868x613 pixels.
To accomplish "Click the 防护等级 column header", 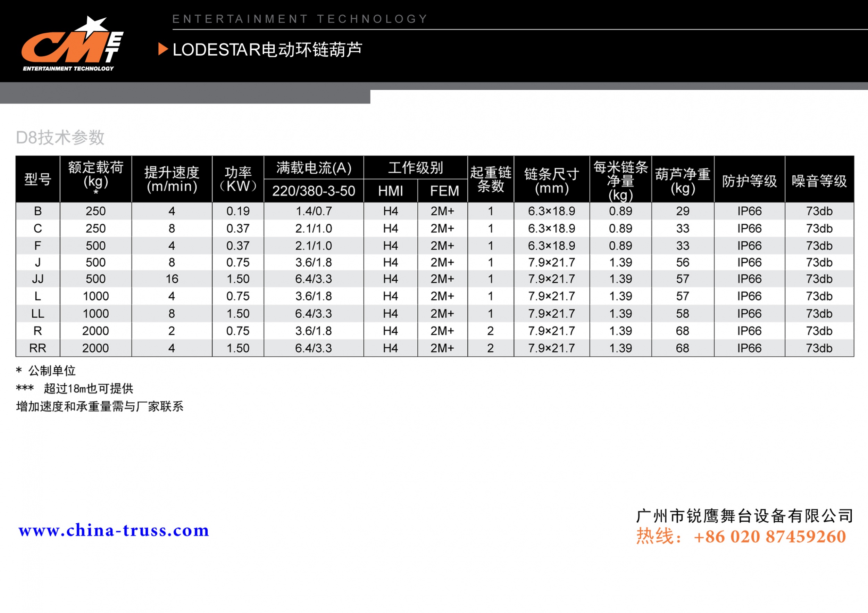I will (x=749, y=181).
